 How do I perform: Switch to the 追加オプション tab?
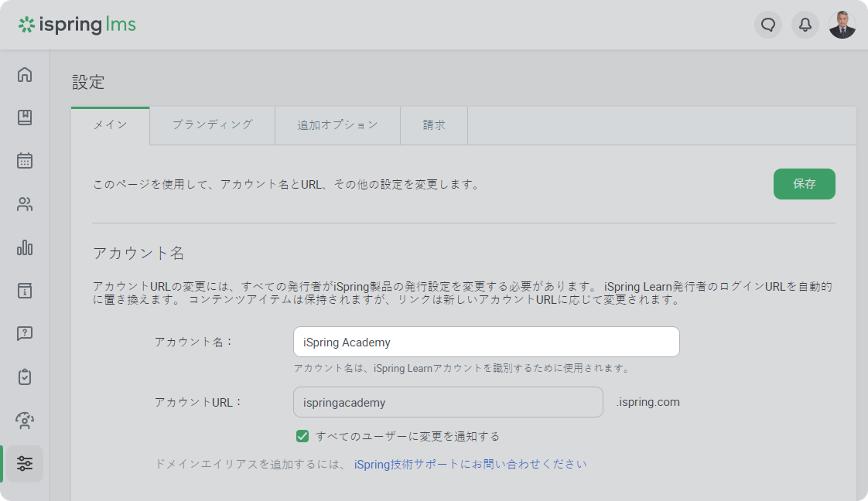pyautogui.click(x=337, y=125)
